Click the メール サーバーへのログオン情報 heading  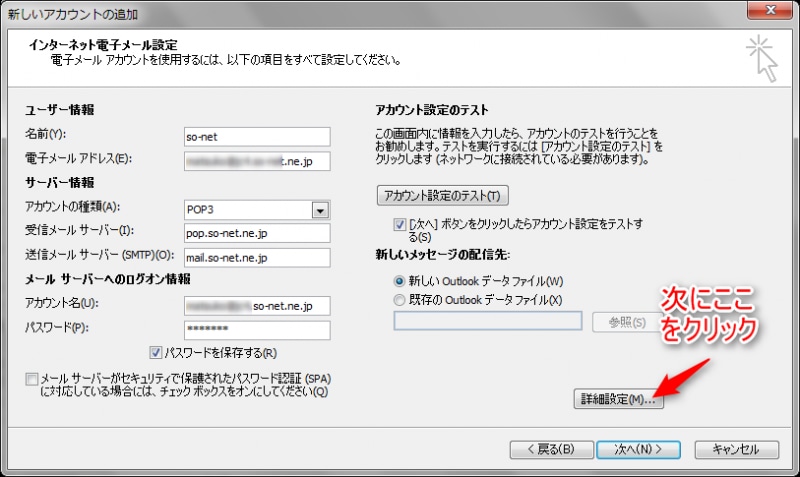tap(108, 279)
